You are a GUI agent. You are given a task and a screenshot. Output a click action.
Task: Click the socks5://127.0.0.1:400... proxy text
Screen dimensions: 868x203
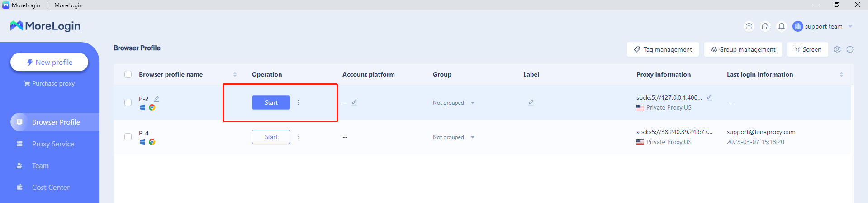669,97
